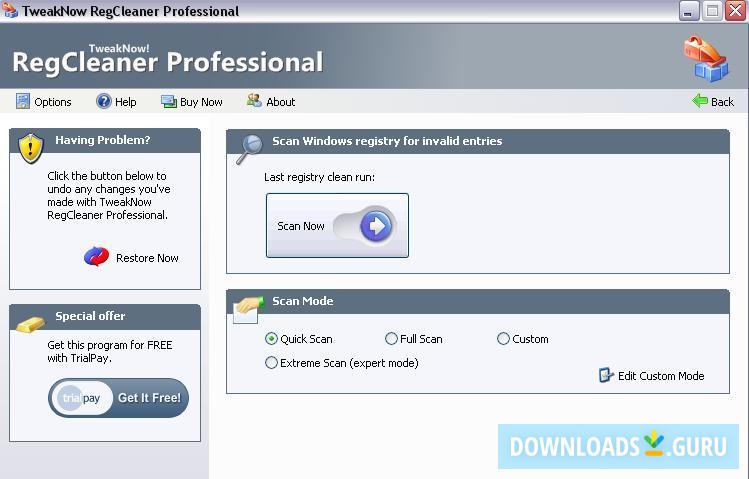Open the About menu label
This screenshot has height=479, width=749.
(281, 102)
